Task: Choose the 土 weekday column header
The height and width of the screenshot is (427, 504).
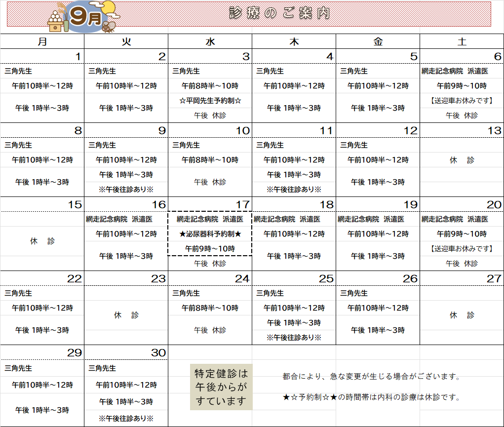Action: (x=462, y=42)
